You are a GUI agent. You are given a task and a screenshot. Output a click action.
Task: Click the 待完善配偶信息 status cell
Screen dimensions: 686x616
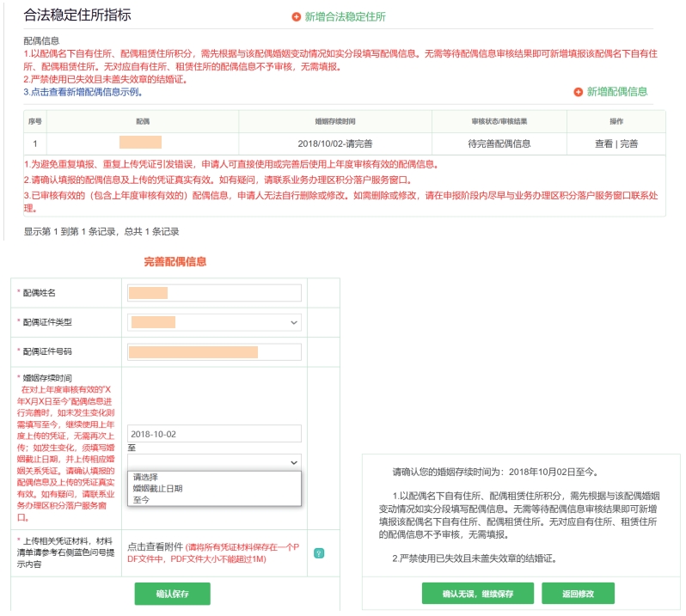click(499, 143)
